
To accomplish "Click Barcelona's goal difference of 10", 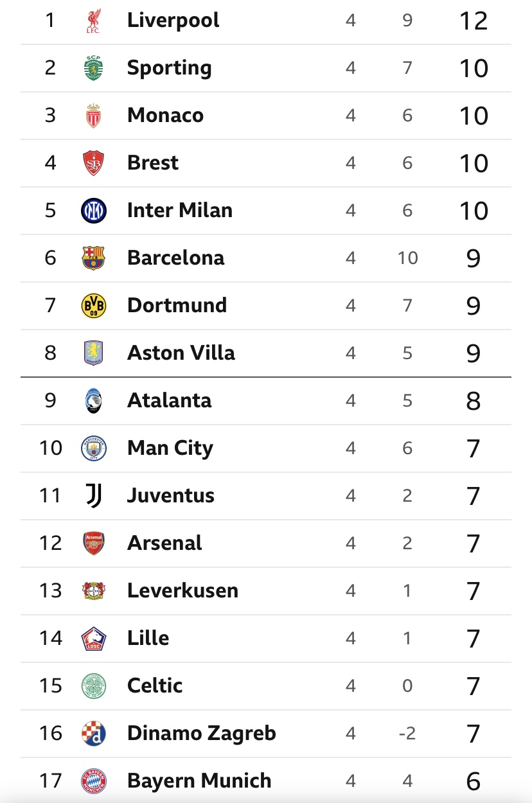I will pos(407,258).
